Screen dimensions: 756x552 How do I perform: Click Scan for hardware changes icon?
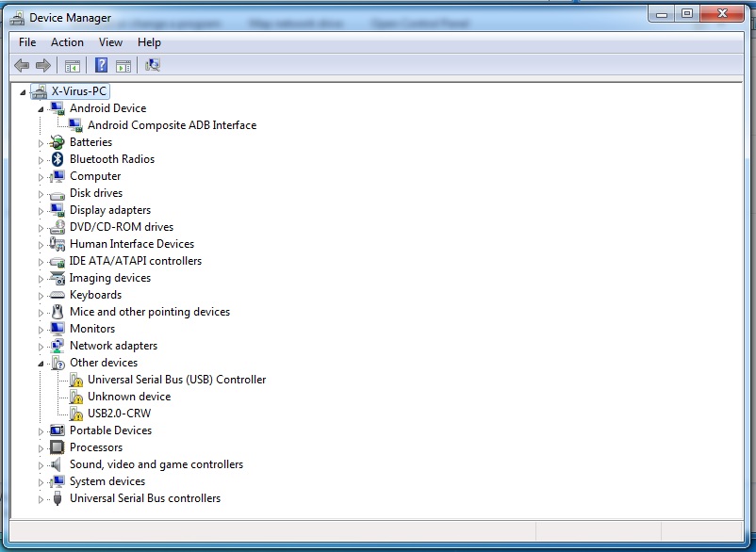click(x=152, y=65)
